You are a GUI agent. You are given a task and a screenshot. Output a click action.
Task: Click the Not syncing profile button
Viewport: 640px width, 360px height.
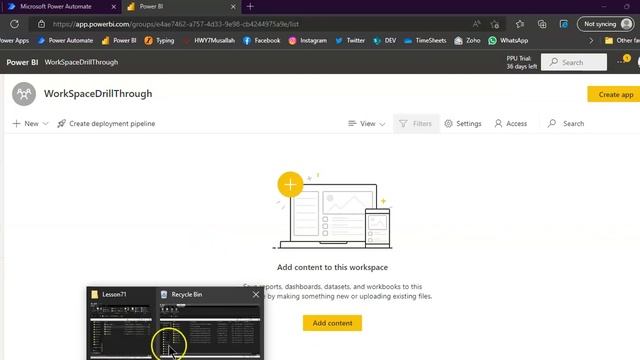[606, 24]
